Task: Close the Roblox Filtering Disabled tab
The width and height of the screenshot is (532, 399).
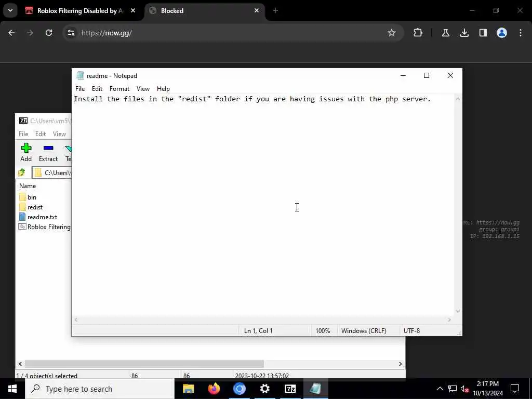Action: pos(133,11)
